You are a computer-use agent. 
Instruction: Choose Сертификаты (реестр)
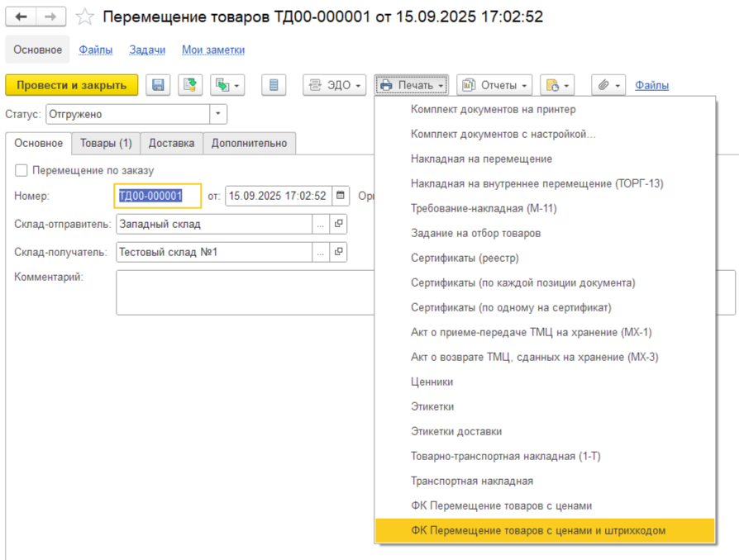[545, 258]
